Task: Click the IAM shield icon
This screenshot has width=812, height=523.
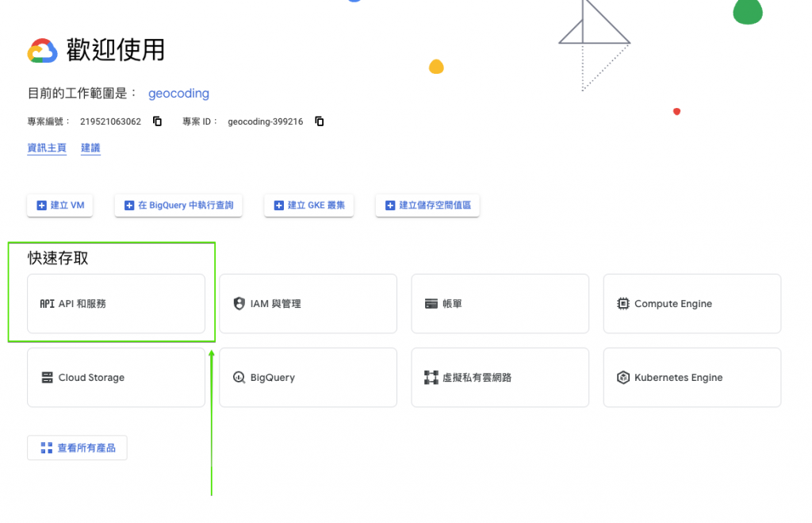Action: (239, 304)
